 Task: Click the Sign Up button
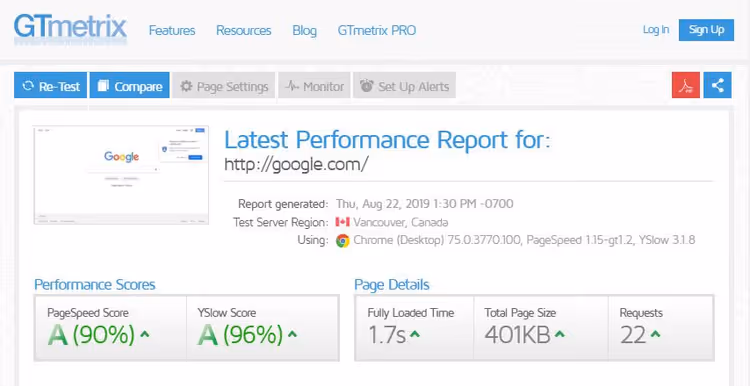[706, 30]
